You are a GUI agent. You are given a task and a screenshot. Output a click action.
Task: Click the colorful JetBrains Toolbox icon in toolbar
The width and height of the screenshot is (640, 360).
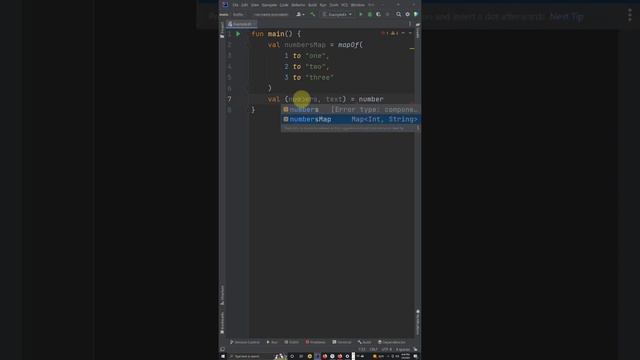pyautogui.click(x=416, y=14)
